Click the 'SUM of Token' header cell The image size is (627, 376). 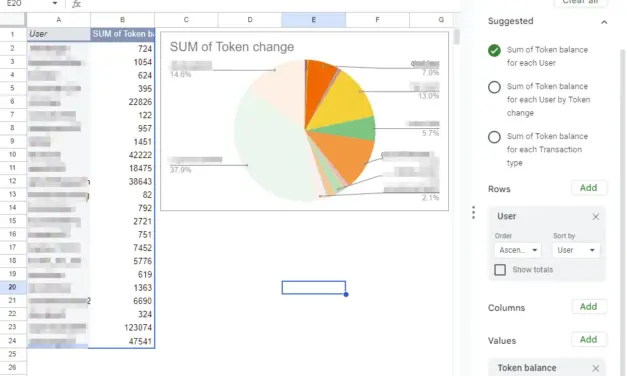coord(122,34)
